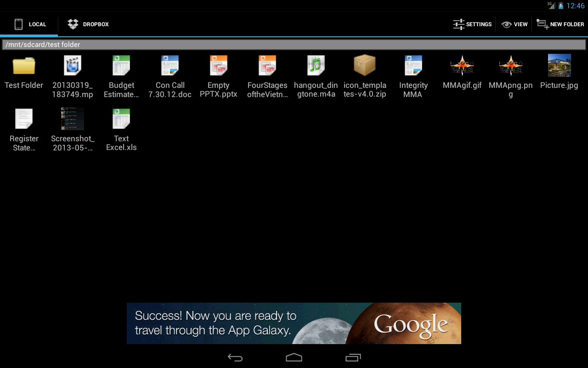Switch to the Local tab
This screenshot has height=368, width=588.
tap(29, 24)
